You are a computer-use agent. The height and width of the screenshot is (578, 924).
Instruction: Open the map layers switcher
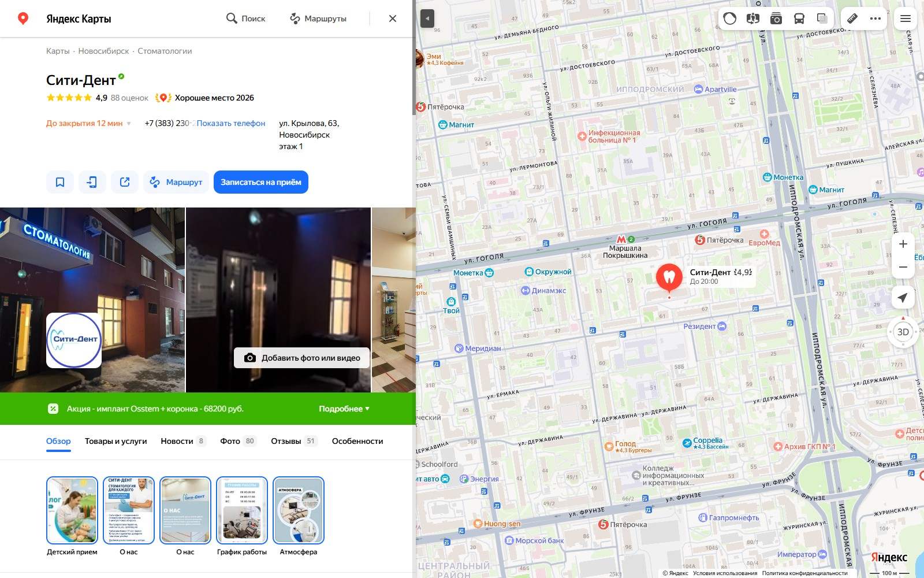(x=822, y=18)
